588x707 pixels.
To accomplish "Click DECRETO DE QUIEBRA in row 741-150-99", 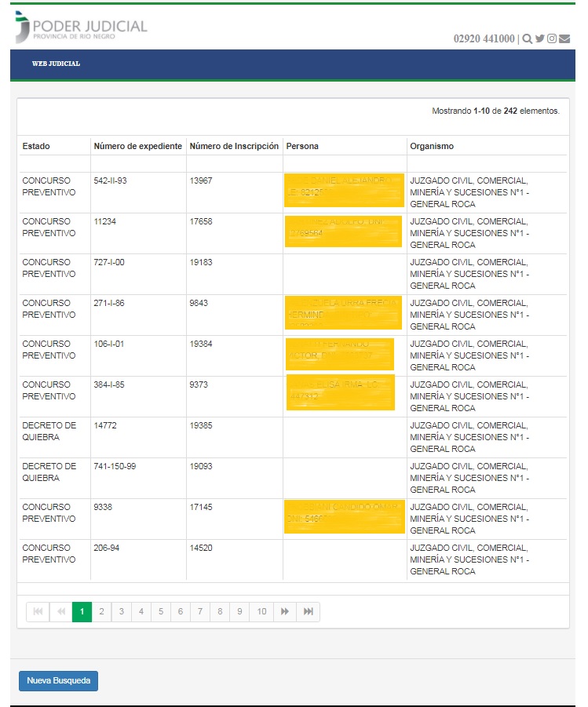I will (49, 472).
